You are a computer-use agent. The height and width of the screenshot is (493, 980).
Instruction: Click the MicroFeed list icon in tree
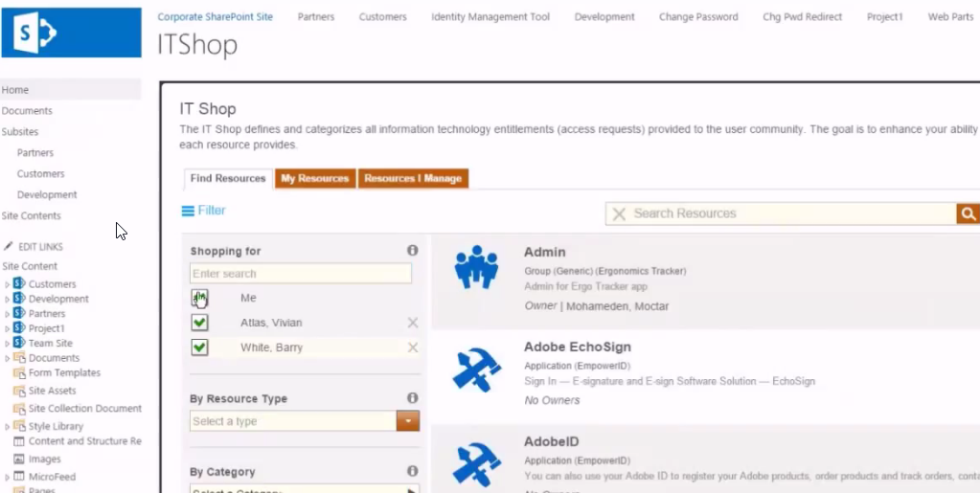19,476
